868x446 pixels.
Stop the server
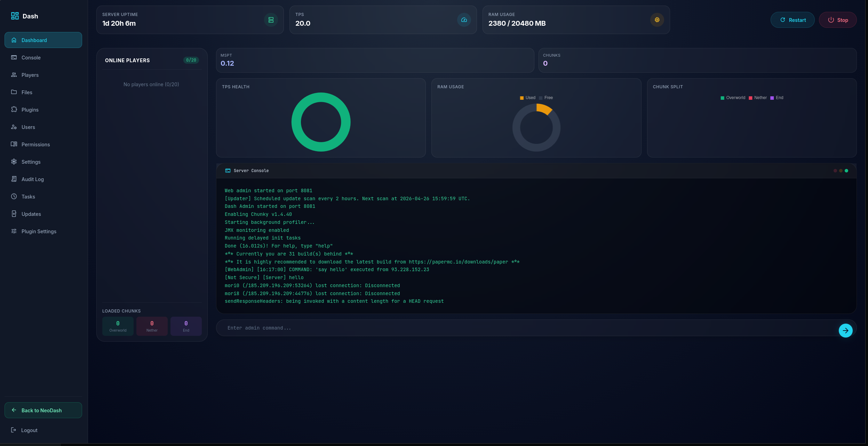[838, 20]
